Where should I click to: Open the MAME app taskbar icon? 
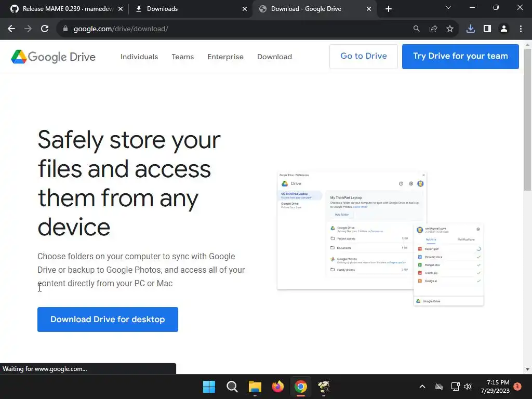[x=324, y=387]
